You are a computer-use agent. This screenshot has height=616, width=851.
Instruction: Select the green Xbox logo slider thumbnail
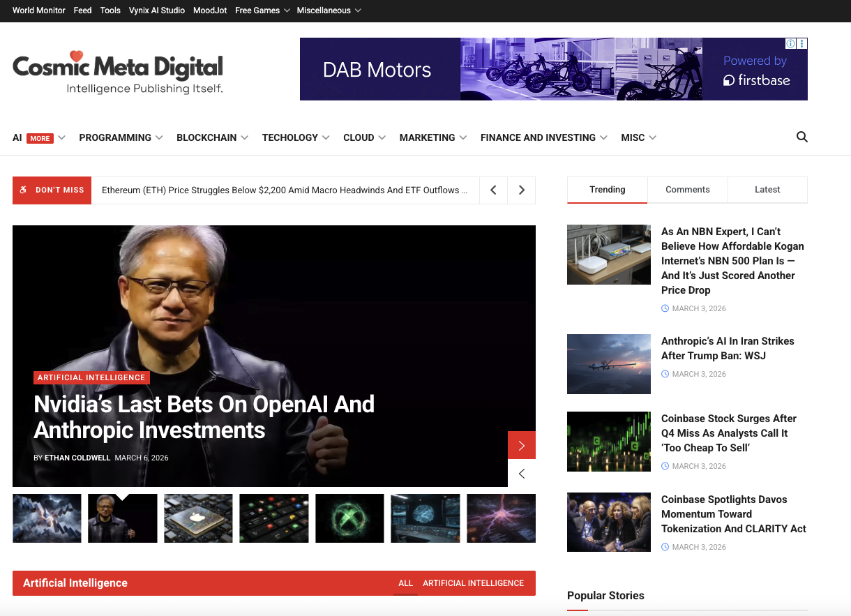349,518
